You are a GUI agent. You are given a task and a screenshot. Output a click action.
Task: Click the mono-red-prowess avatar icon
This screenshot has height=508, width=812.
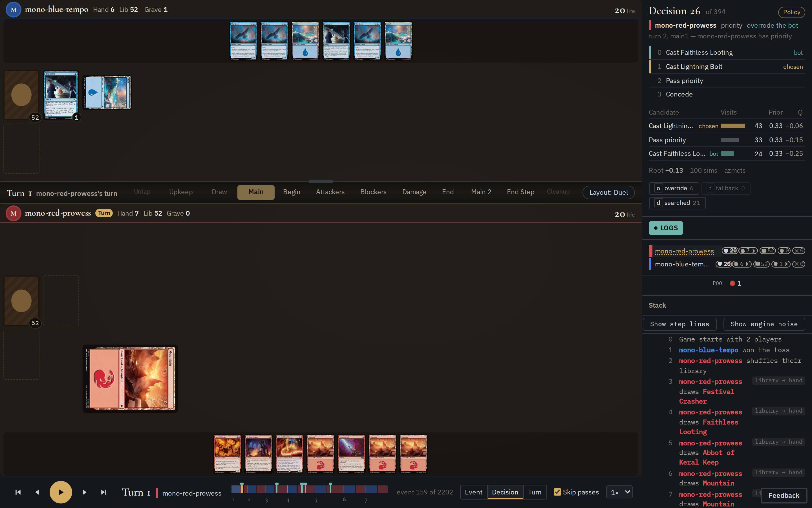[14, 213]
